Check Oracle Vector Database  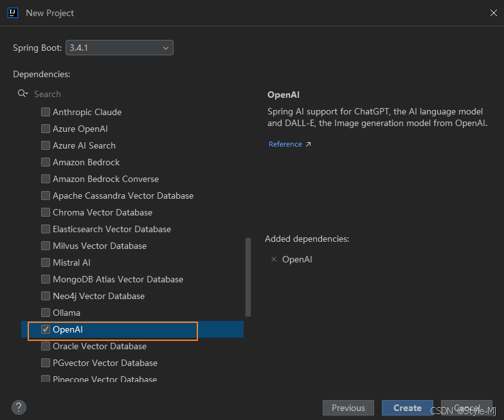click(x=46, y=346)
